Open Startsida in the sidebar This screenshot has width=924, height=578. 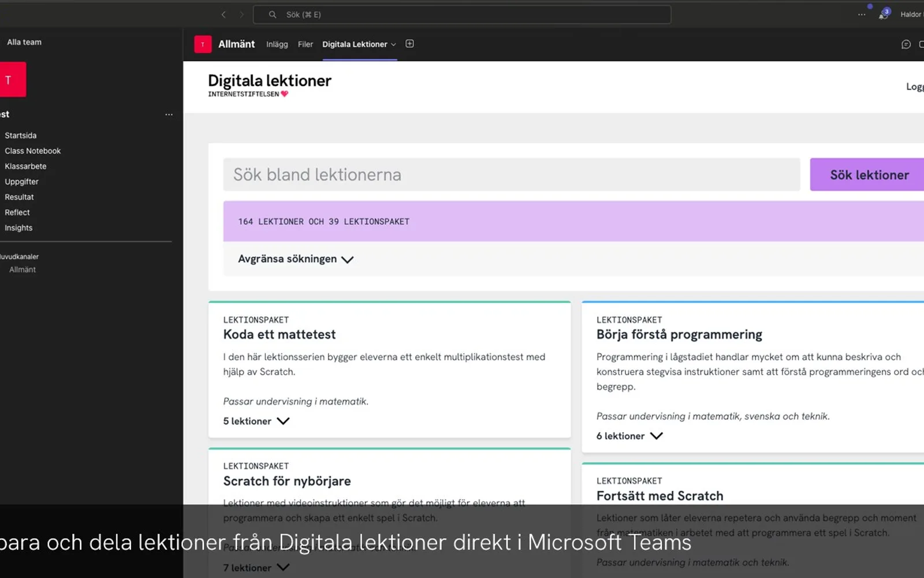21,135
